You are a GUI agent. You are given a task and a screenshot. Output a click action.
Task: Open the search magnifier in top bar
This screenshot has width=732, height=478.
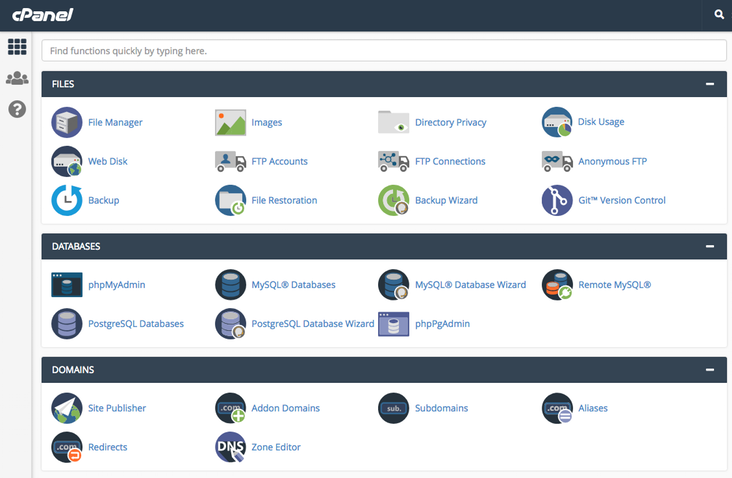(x=719, y=15)
